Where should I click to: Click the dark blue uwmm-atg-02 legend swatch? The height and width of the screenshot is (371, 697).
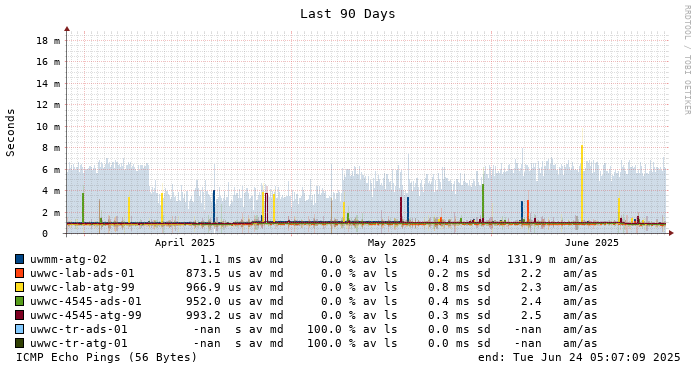coord(20,259)
